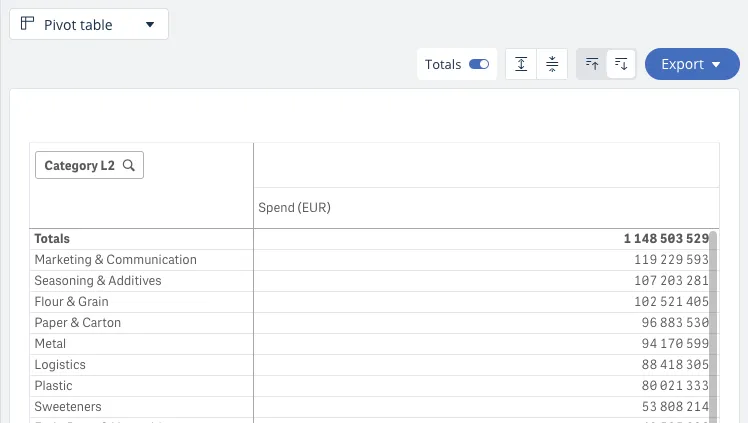748x423 pixels.
Task: Select the Marketing & Communication row
Action: click(x=115, y=260)
